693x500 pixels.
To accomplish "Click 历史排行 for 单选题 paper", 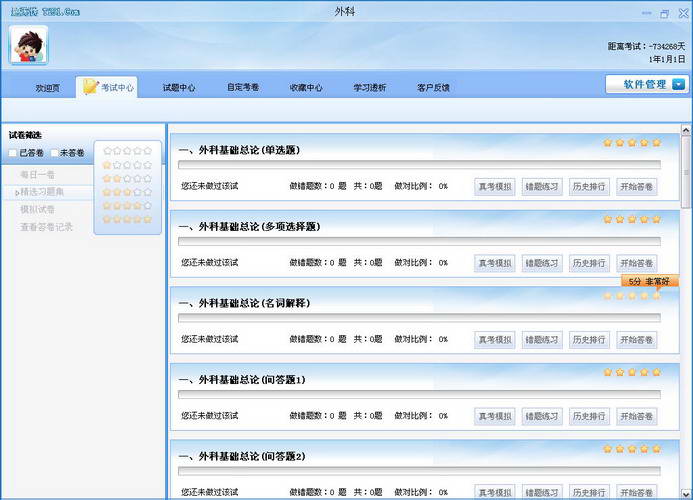I will tap(589, 187).
